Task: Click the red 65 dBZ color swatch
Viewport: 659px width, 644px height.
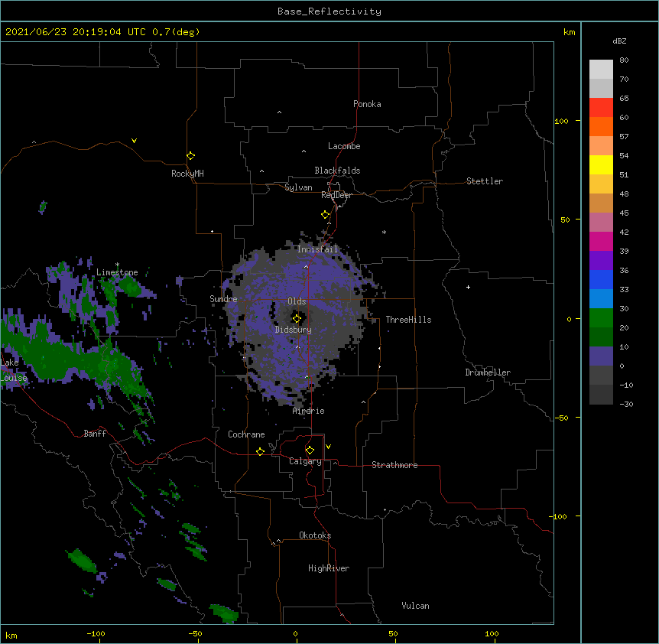Action: 601,107
